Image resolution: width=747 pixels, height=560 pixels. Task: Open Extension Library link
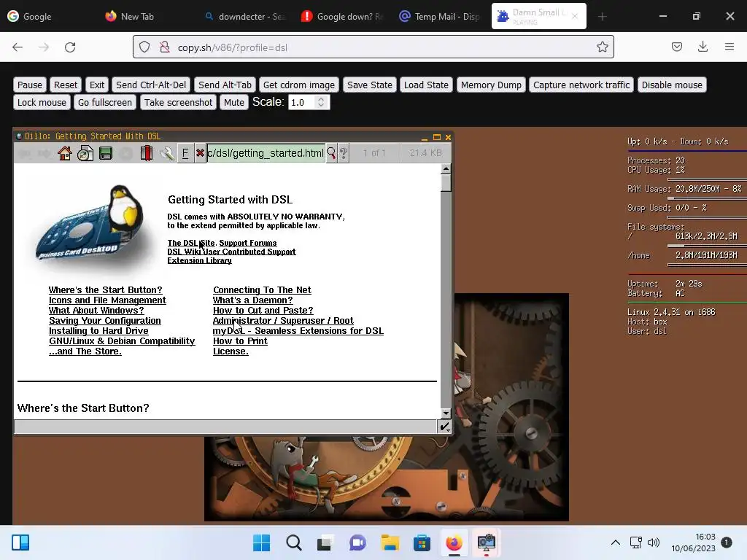[200, 260]
